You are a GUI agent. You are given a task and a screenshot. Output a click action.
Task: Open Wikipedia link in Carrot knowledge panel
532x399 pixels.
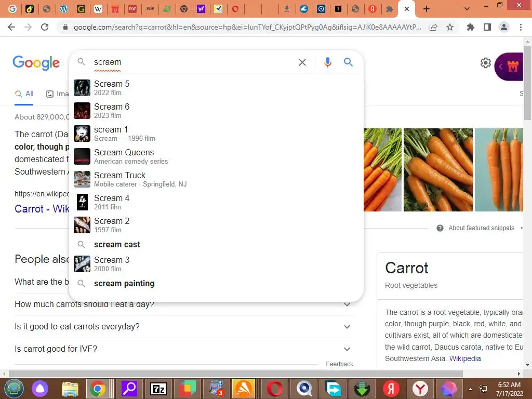465,358
